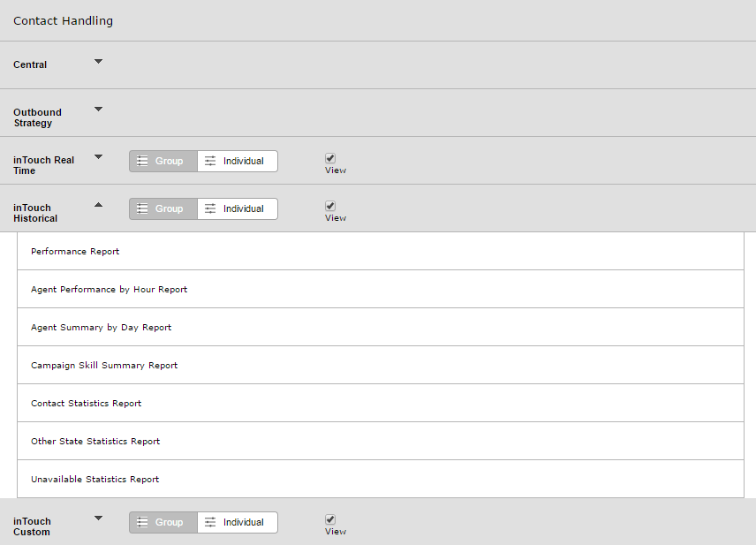The width and height of the screenshot is (756, 545).
Task: Select Individual mode for inTouch Custom
Action: [x=238, y=522]
